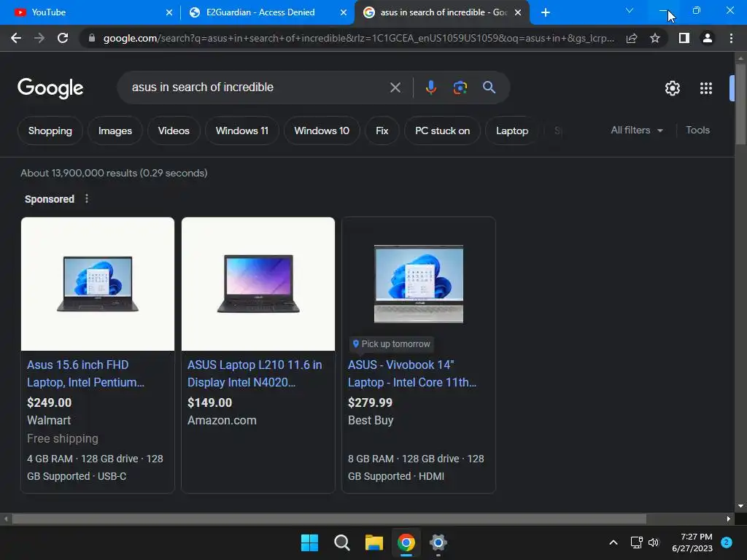Open Google quick settings gear
This screenshot has height=560, width=747.
point(672,88)
